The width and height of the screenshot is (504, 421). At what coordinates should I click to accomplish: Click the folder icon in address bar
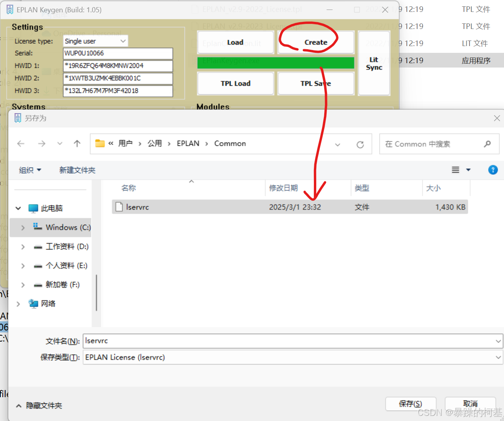click(x=100, y=143)
